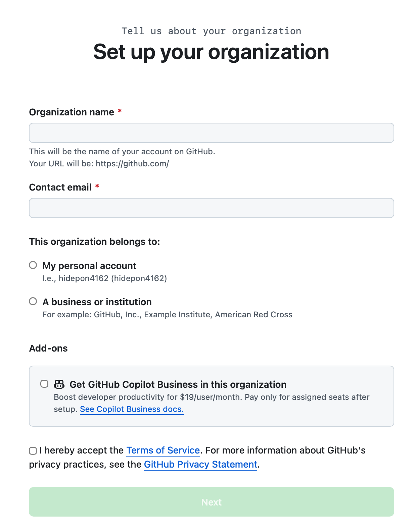Click the "Set up your organization" heading
The width and height of the screenshot is (413, 532).
point(211,52)
